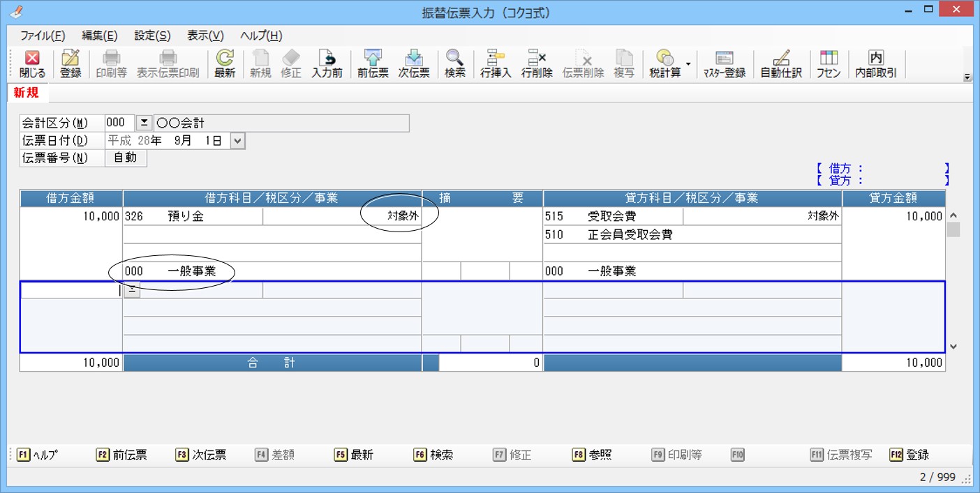Screen dimensions: 980x493
Task: Delete a row using 行削除 icon
Action: pyautogui.click(x=537, y=63)
